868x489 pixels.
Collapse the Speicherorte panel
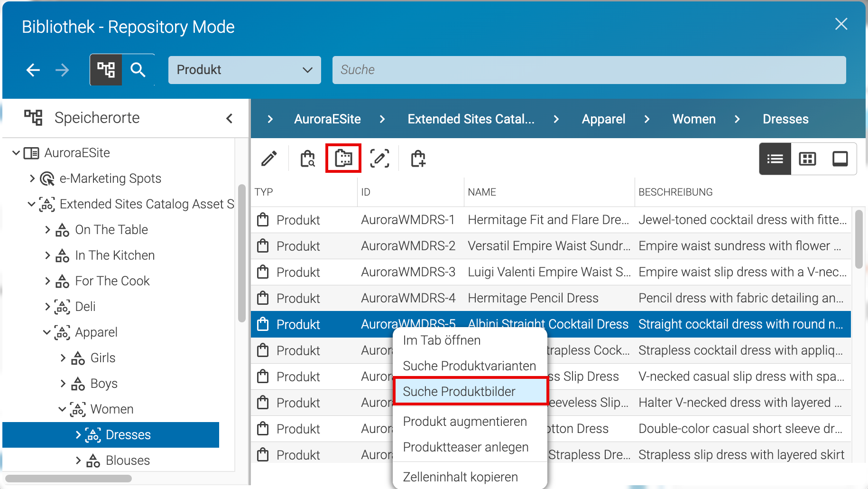pos(230,118)
